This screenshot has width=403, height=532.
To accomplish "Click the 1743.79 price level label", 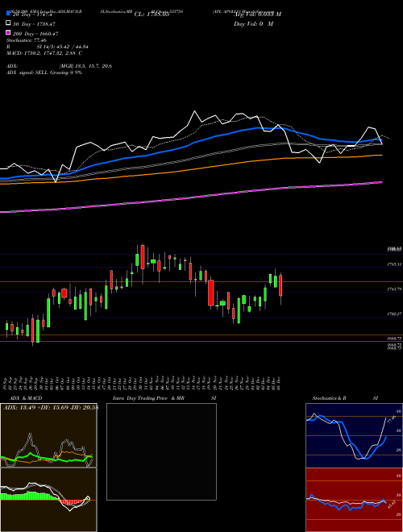I will coord(395,289).
